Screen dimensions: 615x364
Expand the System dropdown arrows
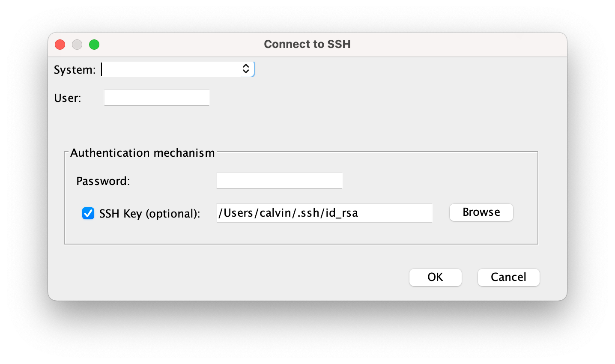[x=246, y=69]
